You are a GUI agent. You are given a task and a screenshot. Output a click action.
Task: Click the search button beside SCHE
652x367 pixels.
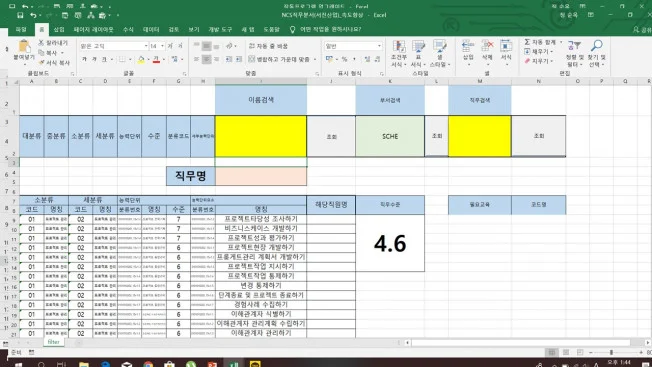437,136
